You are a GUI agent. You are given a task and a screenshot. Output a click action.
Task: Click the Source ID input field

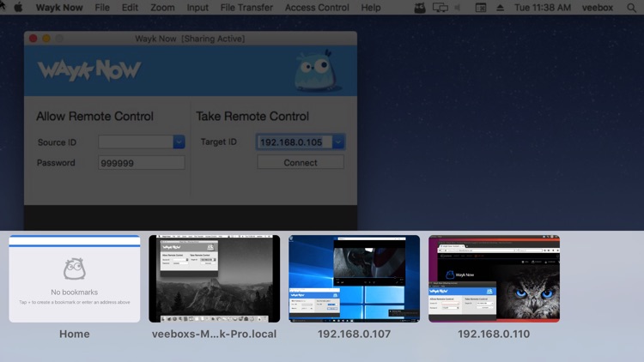tap(136, 142)
